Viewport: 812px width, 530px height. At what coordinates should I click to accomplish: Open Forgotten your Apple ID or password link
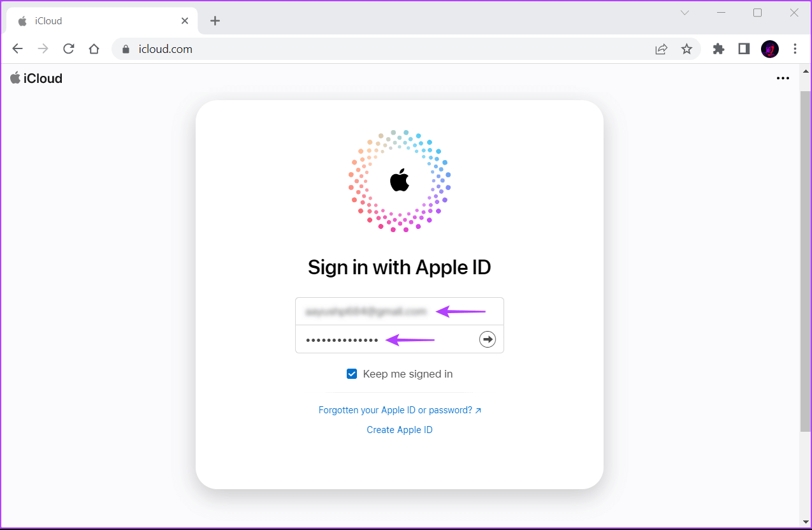click(x=400, y=410)
